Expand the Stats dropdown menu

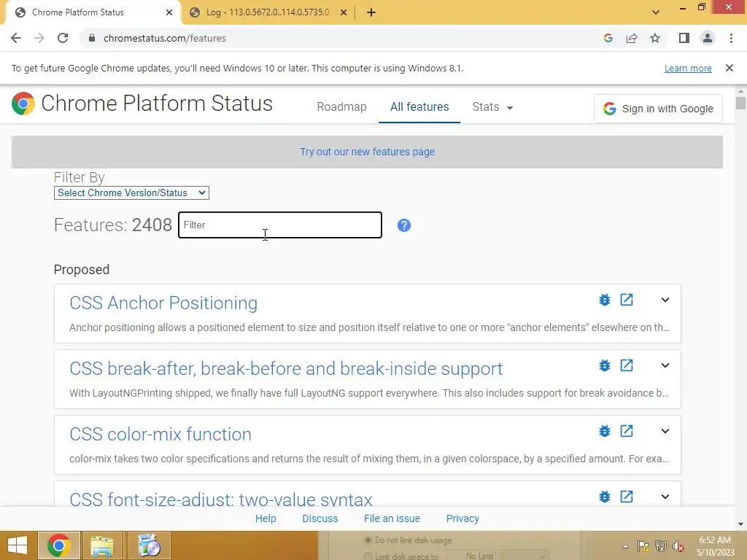[492, 106]
